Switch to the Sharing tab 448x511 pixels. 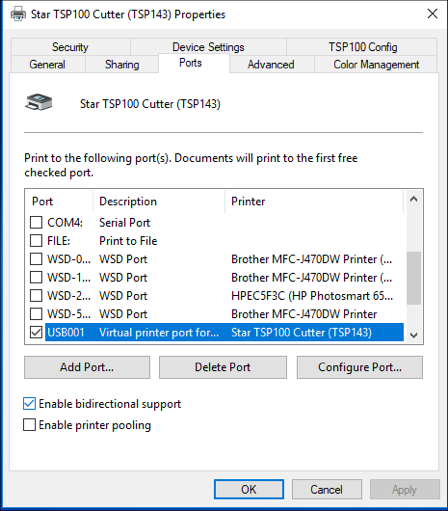click(x=122, y=64)
